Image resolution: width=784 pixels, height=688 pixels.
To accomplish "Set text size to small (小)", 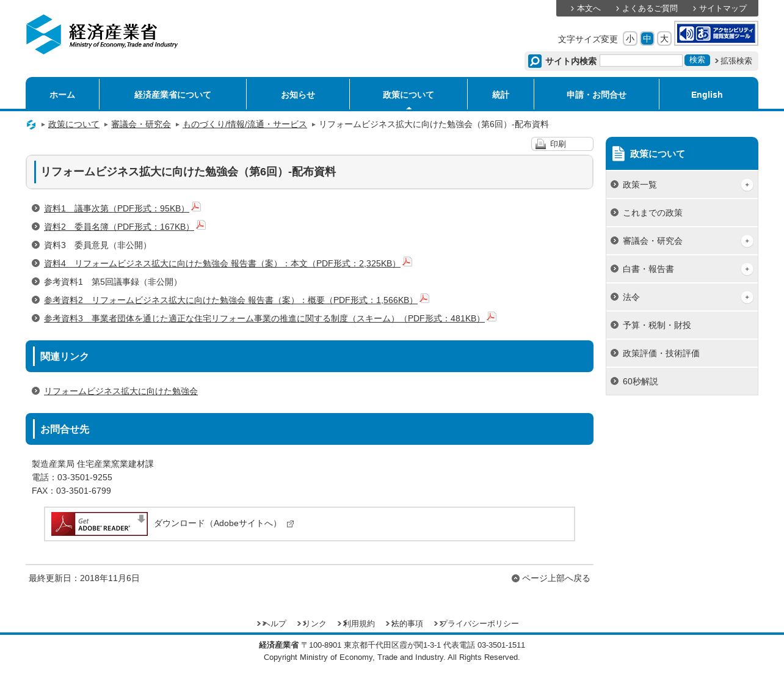I will (630, 39).
